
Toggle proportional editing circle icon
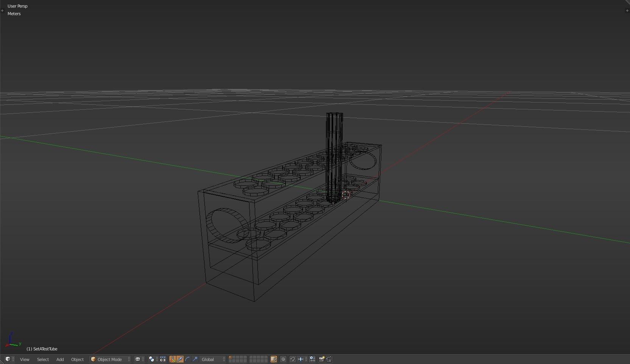click(x=283, y=359)
